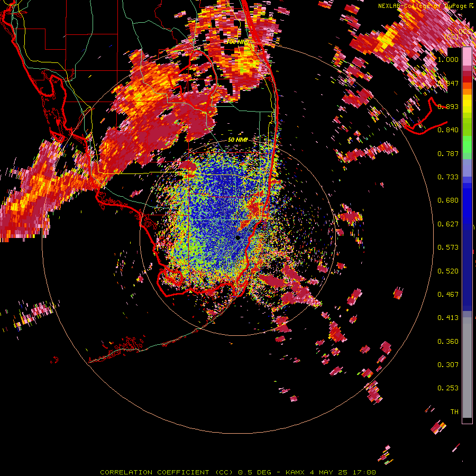
Task: Click the 0.413 legend value
Action: pyautogui.click(x=448, y=318)
